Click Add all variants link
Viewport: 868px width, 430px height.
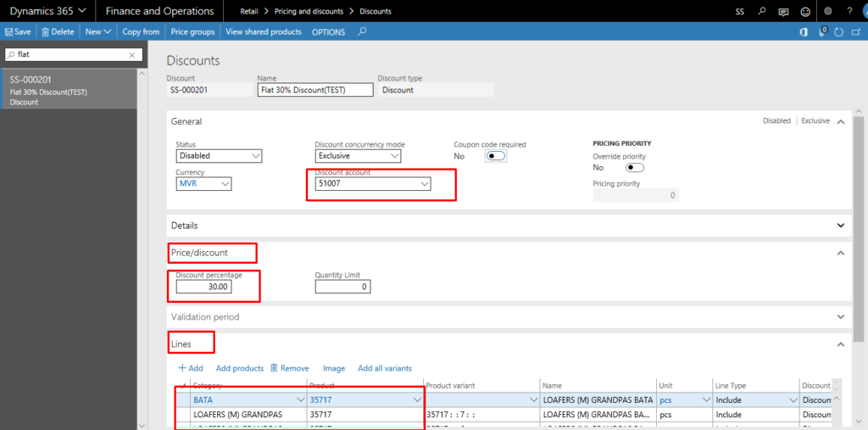tap(384, 368)
